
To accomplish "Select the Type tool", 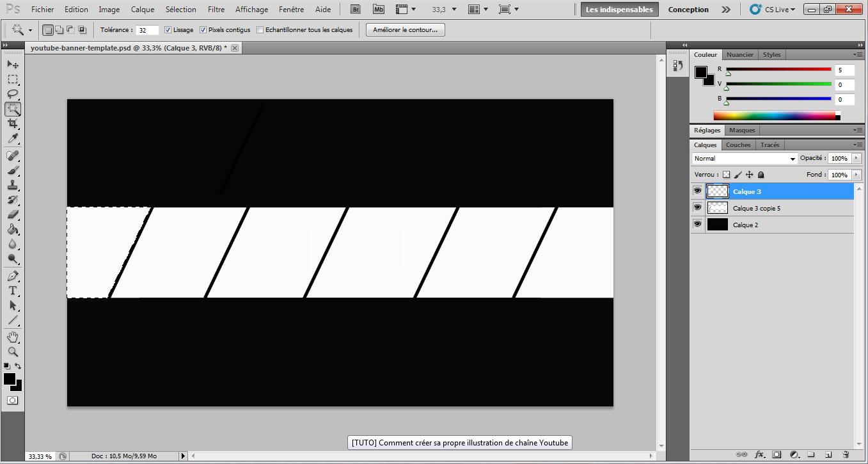I will tap(13, 291).
